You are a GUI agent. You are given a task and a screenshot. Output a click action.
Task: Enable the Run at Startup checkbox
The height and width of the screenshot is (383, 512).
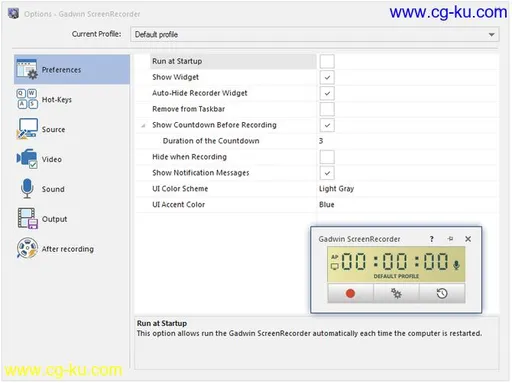point(327,62)
